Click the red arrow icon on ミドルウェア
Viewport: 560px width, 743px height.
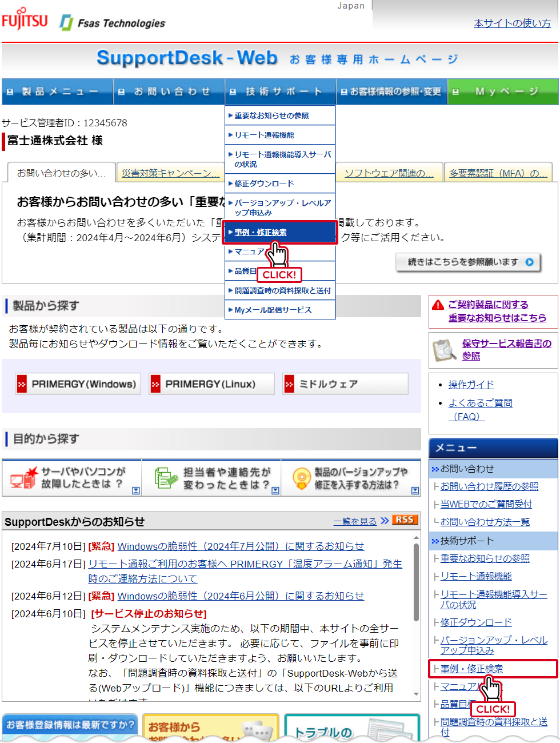[289, 384]
